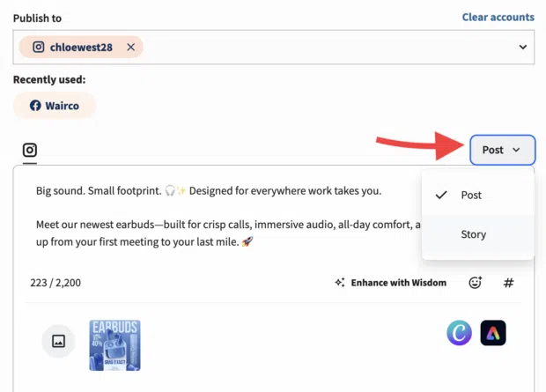Click Clear accounts link
This screenshot has width=546, height=392.
[498, 17]
